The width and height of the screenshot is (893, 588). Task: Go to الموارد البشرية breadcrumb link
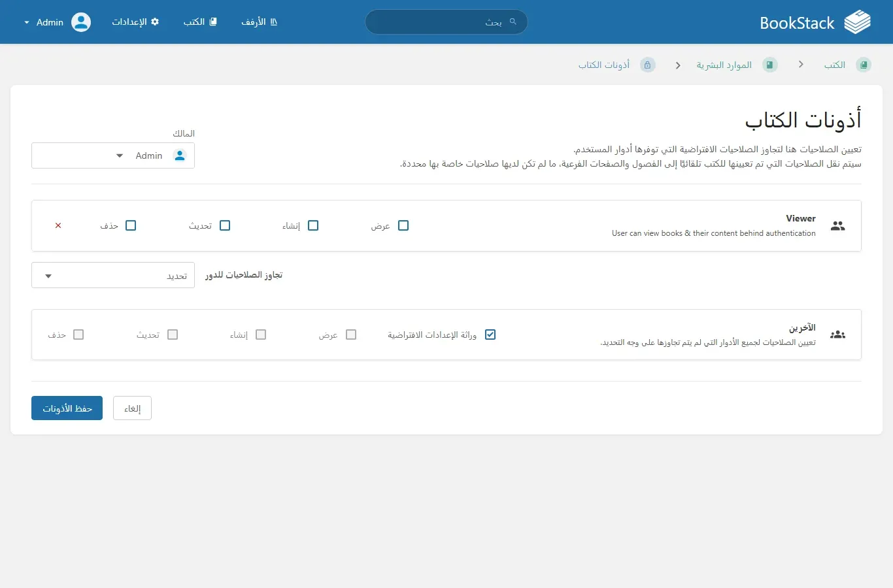click(724, 65)
